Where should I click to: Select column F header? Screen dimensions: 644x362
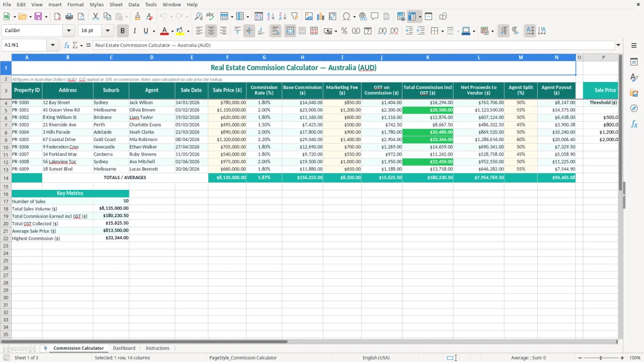pos(227,57)
